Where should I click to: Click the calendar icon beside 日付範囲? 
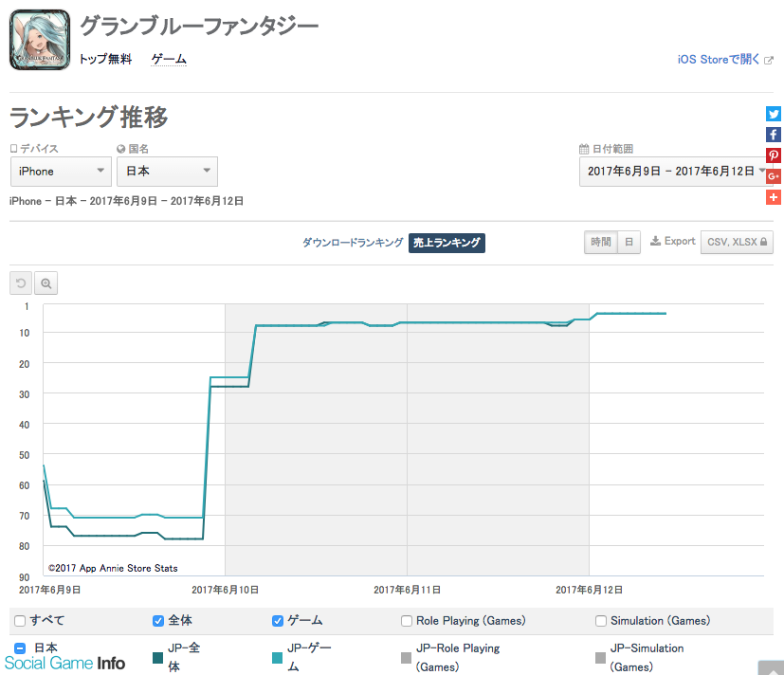584,149
